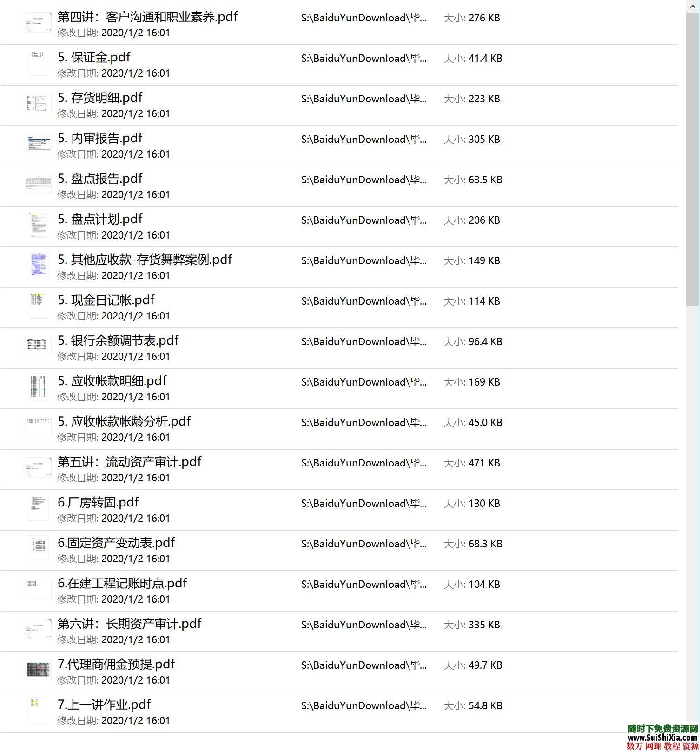Click the 第五讲：流动资产审计.pdf thumbnail
The width and height of the screenshot is (700, 752).
pos(38,467)
